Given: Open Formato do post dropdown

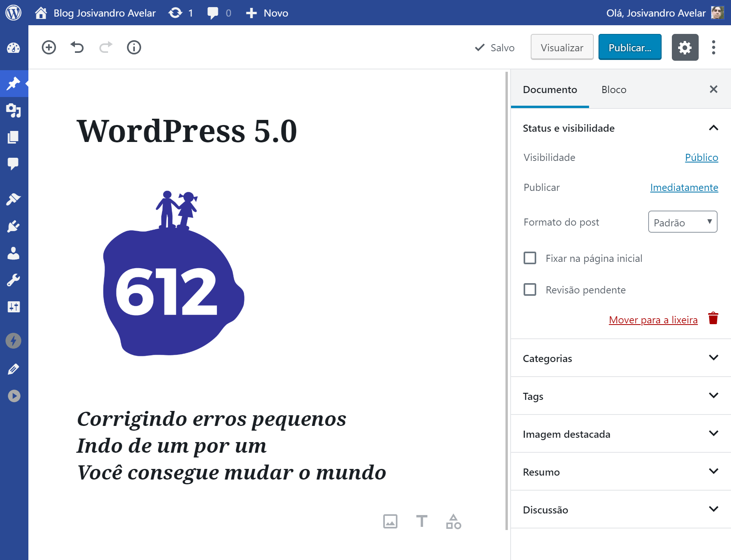Looking at the screenshot, I should pyautogui.click(x=683, y=222).
